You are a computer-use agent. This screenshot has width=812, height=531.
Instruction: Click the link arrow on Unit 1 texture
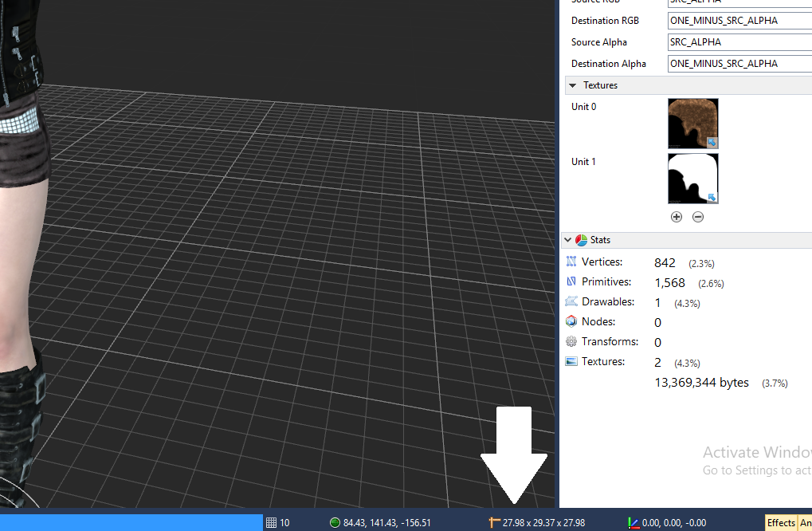[712, 198]
